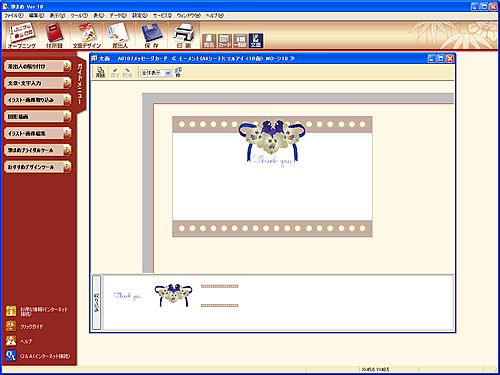Open the 編集 menu
Image resolution: width=500 pixels, height=375 pixels.
(36, 15)
